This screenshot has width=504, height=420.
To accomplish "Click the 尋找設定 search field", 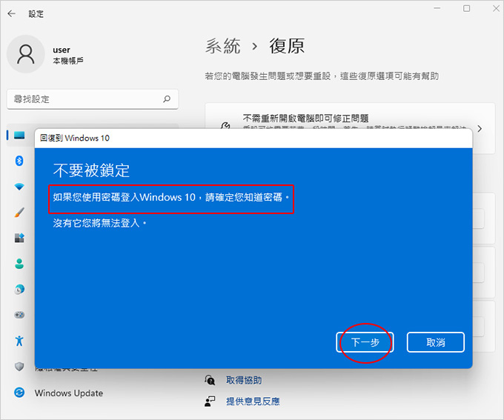I will coord(93,99).
